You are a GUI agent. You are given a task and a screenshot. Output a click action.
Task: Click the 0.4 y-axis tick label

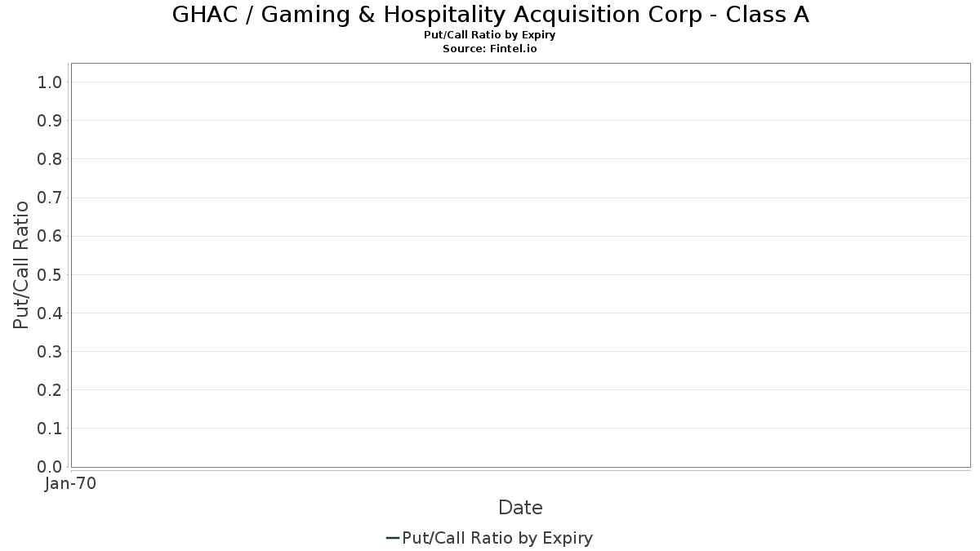50,313
